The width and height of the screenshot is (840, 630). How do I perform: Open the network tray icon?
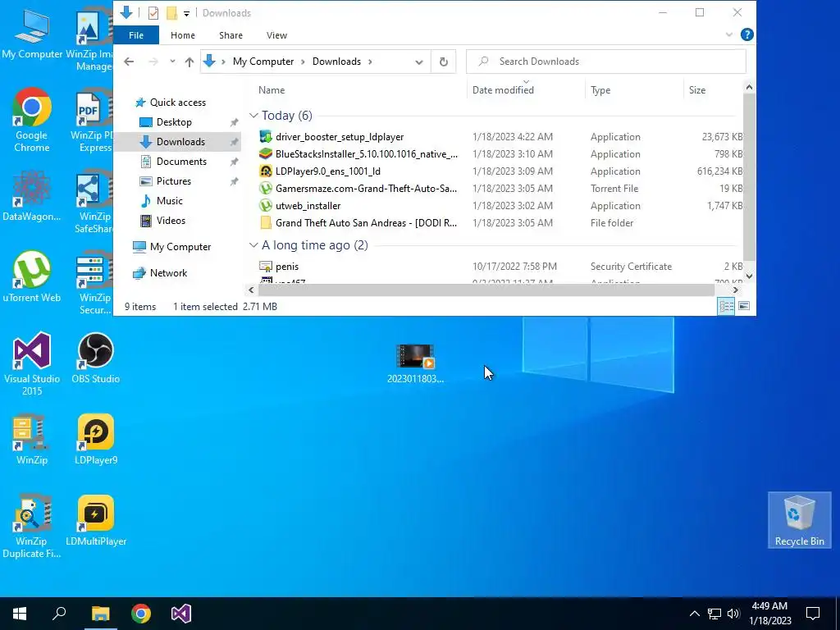pyautogui.click(x=714, y=614)
